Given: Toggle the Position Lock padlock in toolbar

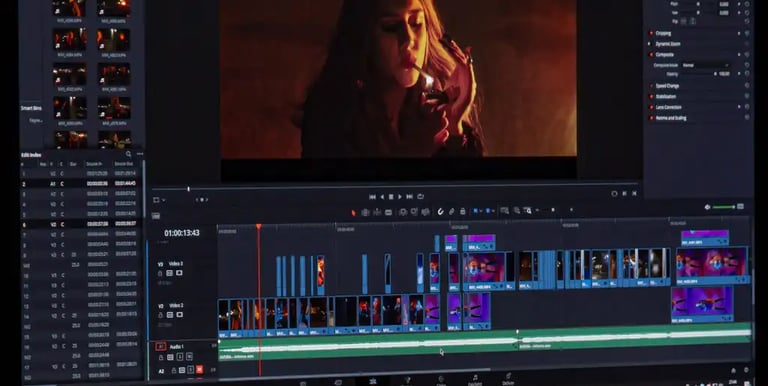Looking at the screenshot, I should pos(463,211).
